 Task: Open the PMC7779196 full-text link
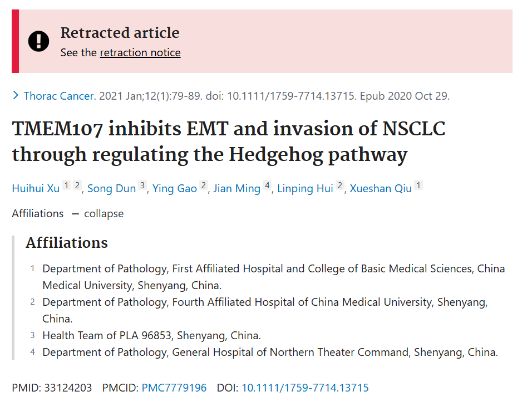174,388
